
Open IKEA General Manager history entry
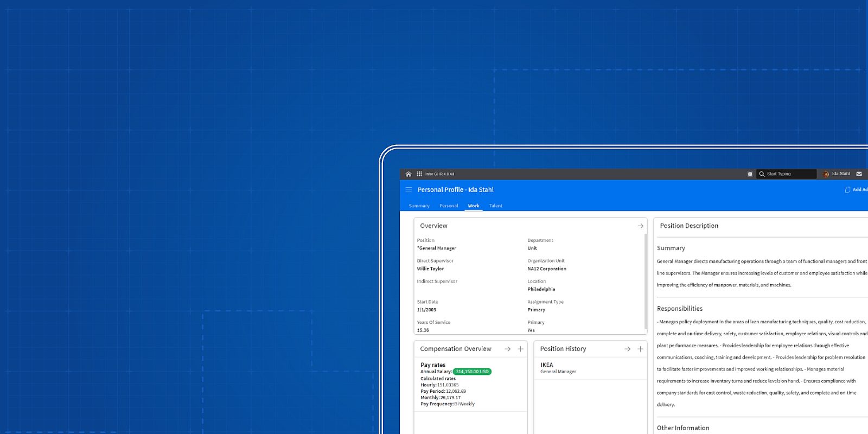pyautogui.click(x=590, y=368)
